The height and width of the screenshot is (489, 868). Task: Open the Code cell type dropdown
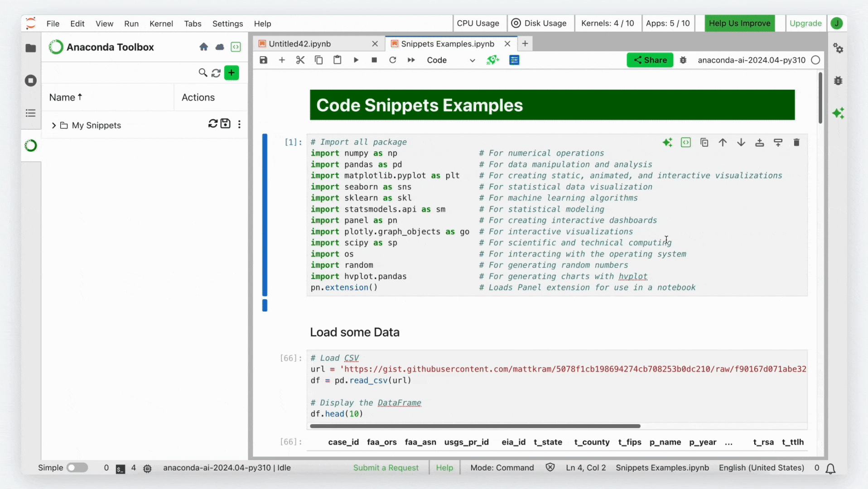tap(451, 60)
